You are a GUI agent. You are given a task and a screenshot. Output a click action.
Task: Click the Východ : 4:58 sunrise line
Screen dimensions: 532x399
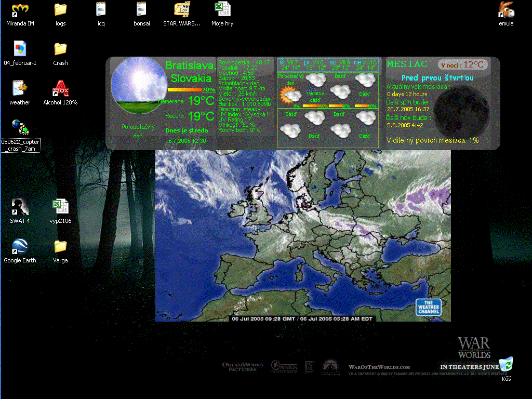(236, 73)
